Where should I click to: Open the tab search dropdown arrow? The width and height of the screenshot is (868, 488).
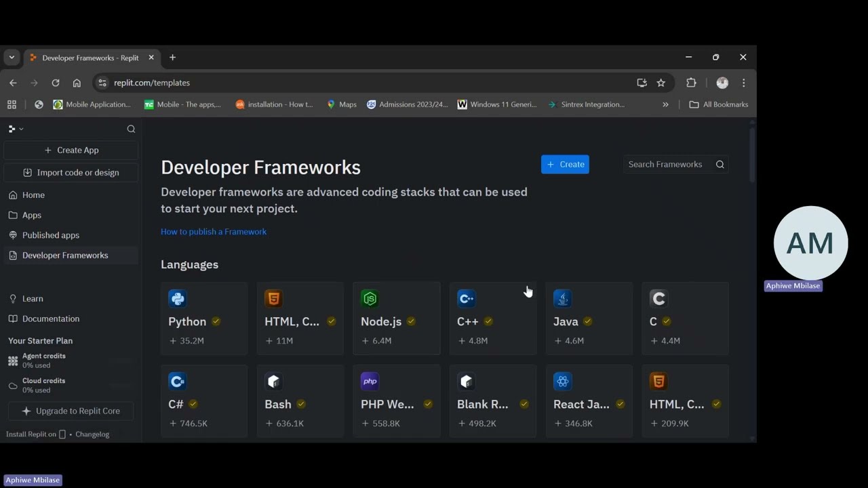pos(12,58)
